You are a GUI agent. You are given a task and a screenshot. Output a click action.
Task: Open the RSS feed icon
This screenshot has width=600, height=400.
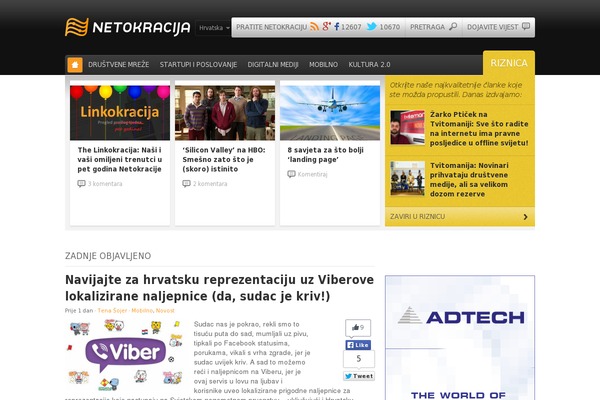pyautogui.click(x=314, y=27)
